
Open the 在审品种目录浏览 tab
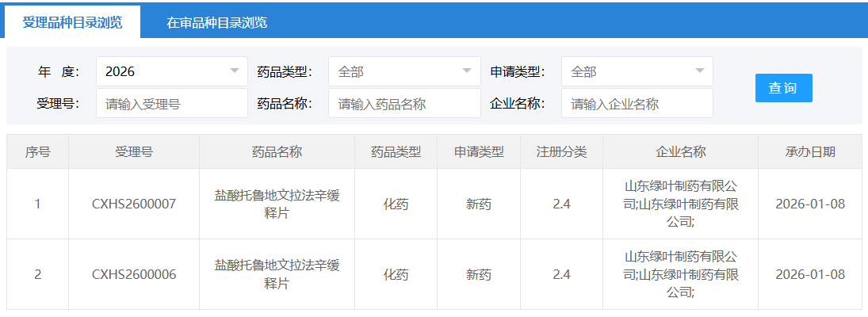click(x=216, y=22)
